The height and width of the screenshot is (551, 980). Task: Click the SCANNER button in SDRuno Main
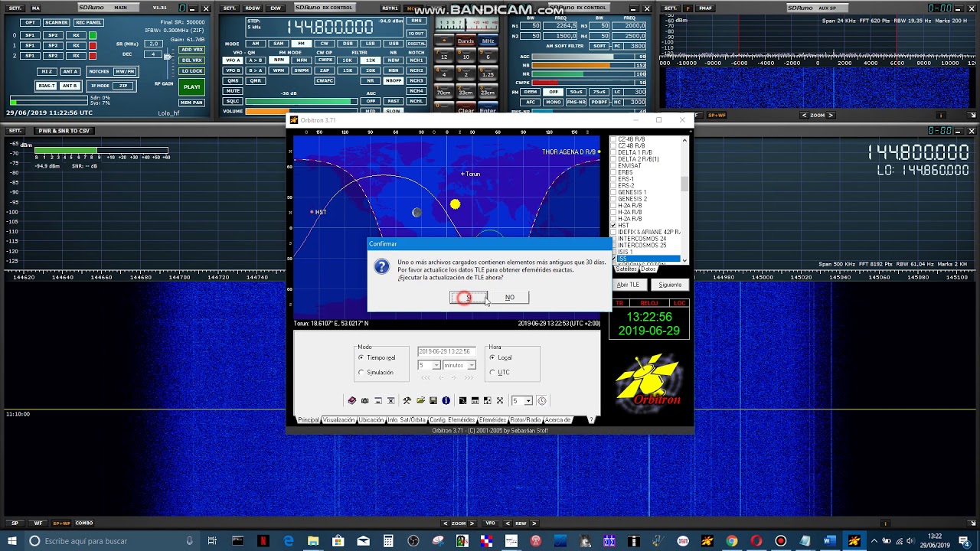pos(57,22)
